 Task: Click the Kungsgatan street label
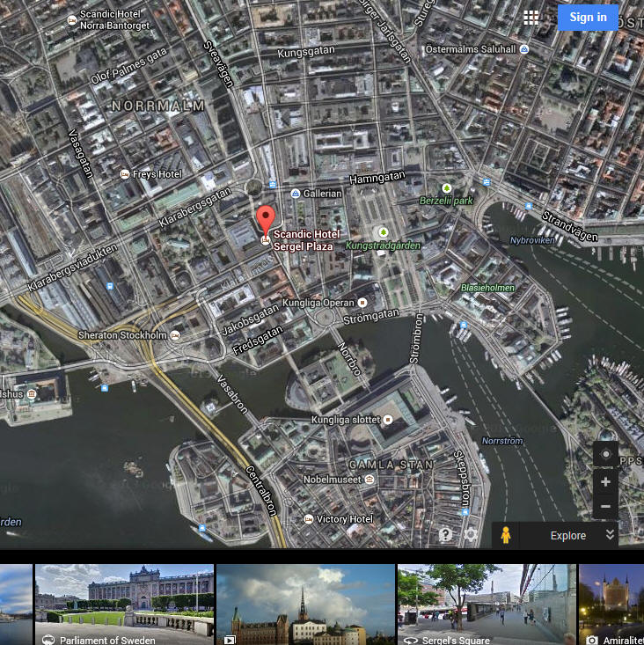coord(306,52)
